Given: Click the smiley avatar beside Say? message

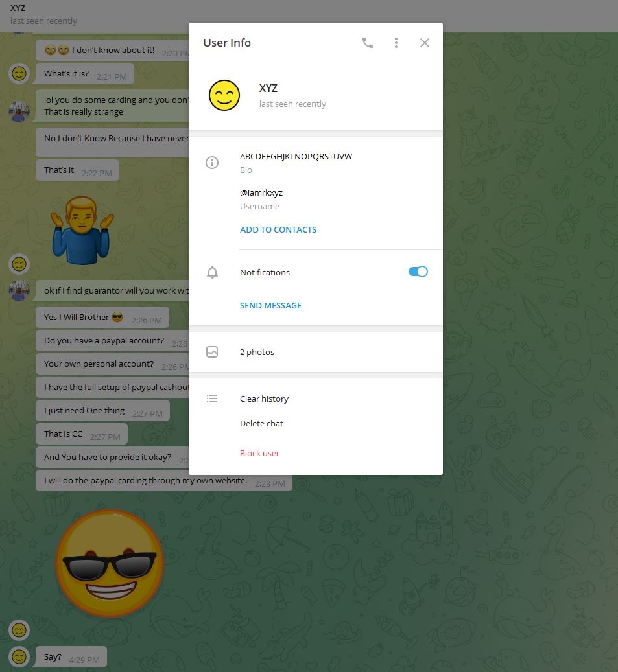Looking at the screenshot, I should 19,656.
